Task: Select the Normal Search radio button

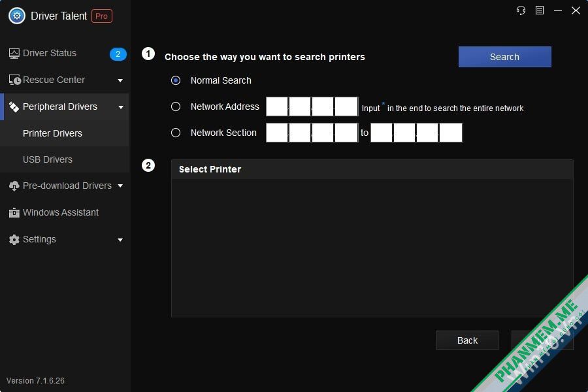Action: (x=176, y=80)
